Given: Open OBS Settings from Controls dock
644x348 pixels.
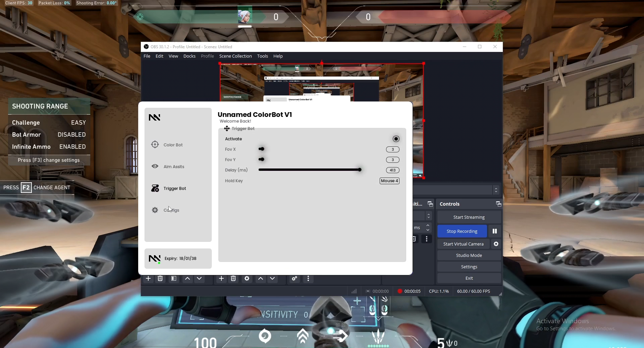Looking at the screenshot, I should [x=469, y=267].
